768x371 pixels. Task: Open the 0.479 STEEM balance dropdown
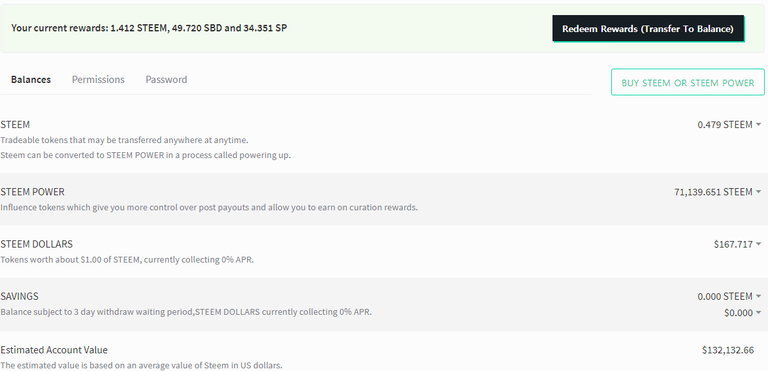click(729, 124)
